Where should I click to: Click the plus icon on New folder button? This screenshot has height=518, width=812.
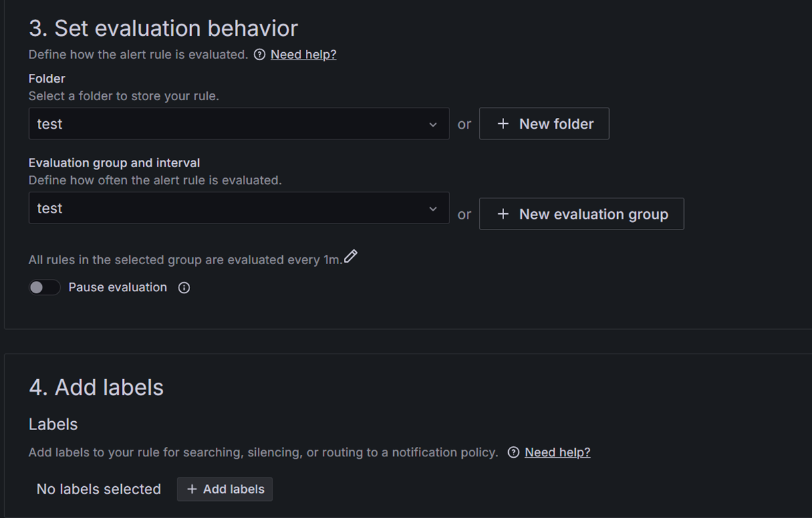click(x=501, y=123)
